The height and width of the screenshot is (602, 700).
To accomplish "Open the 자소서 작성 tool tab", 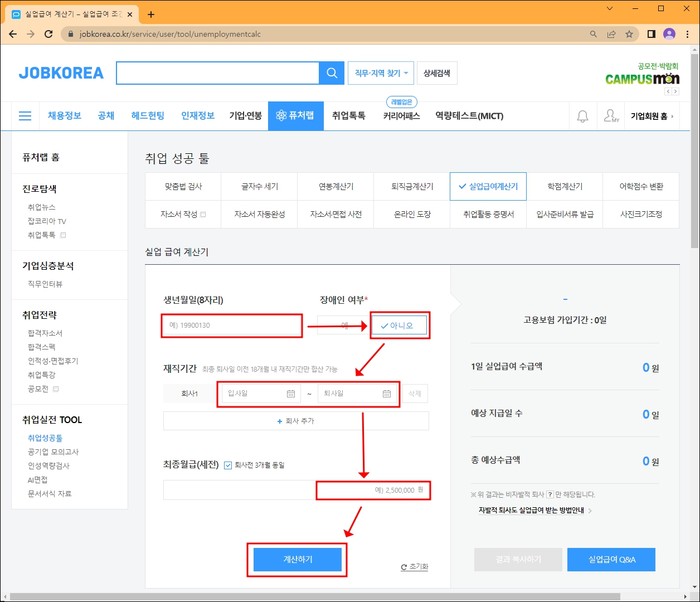I will [x=183, y=214].
